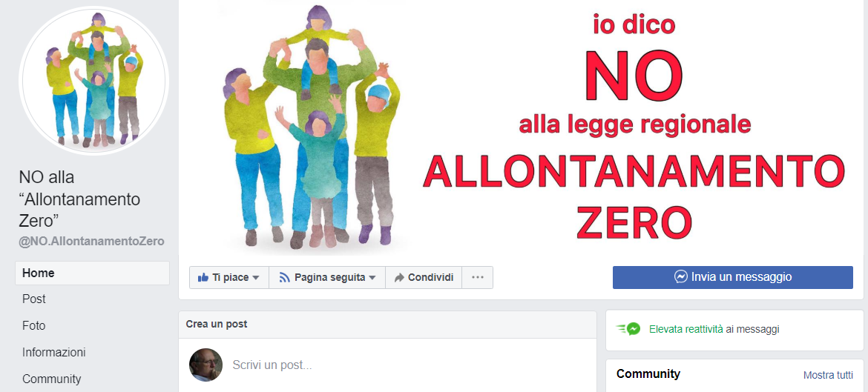Click the Elevata reattività link
Image resolution: width=868 pixels, height=392 pixels.
686,329
